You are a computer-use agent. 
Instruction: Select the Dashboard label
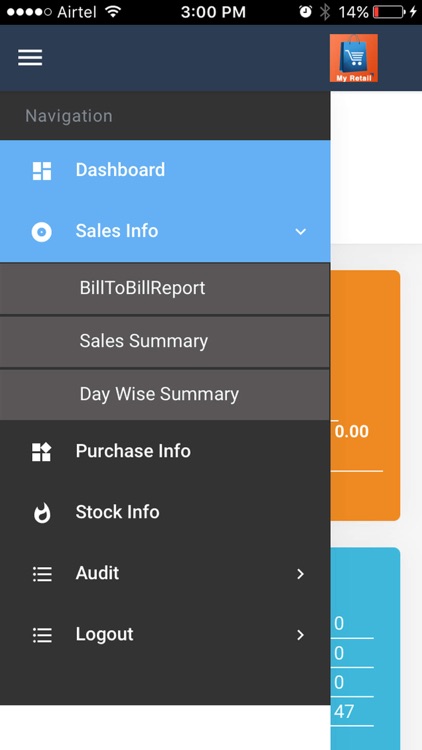[120, 170]
